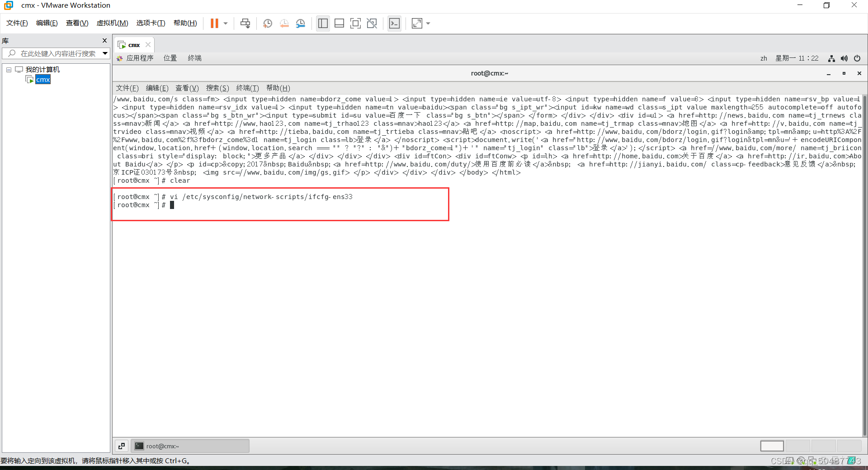The height and width of the screenshot is (470, 868).
Task: Click the terminal vertical scrollbar
Action: [x=865, y=265]
